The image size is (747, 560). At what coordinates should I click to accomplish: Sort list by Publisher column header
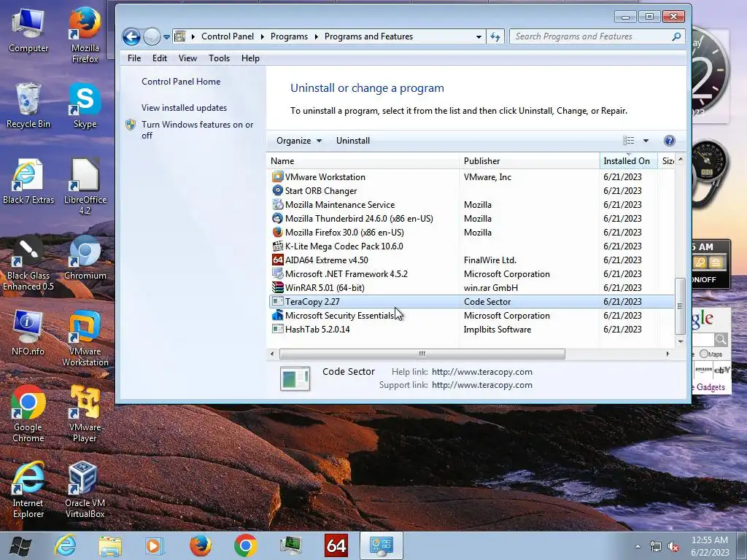[530, 161]
